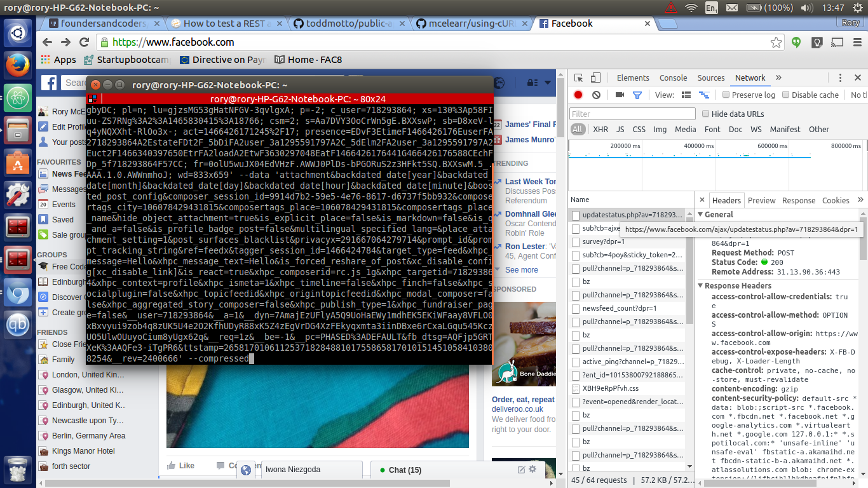The height and width of the screenshot is (488, 868).
Task: Open Ubuntu Software Center from the dock
Action: pos(17,164)
